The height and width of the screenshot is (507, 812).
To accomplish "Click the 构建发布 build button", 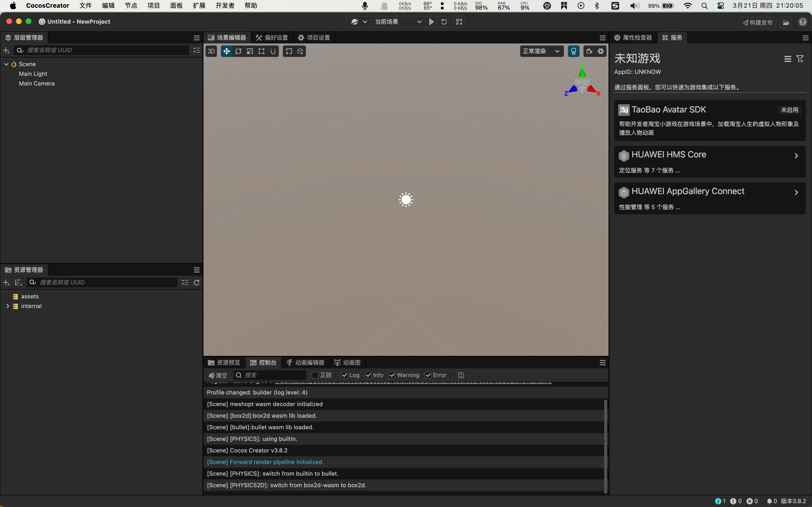I will tap(757, 22).
